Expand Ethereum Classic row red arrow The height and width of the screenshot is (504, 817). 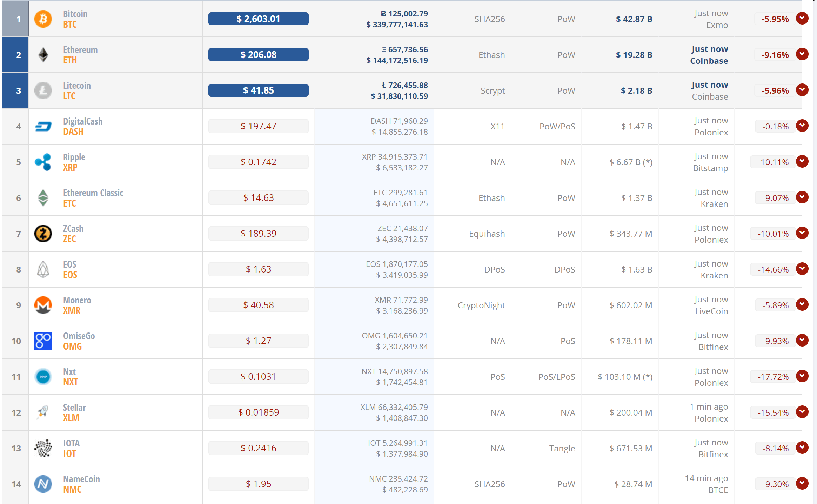tap(802, 197)
